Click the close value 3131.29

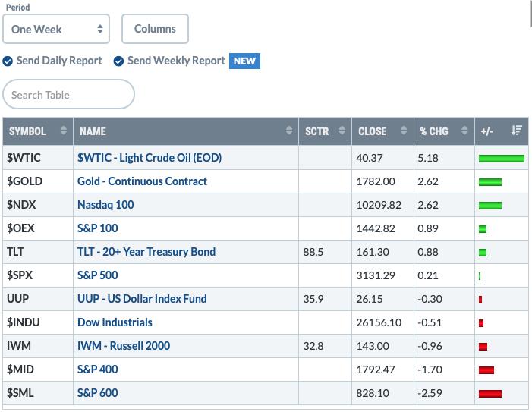tap(376, 275)
